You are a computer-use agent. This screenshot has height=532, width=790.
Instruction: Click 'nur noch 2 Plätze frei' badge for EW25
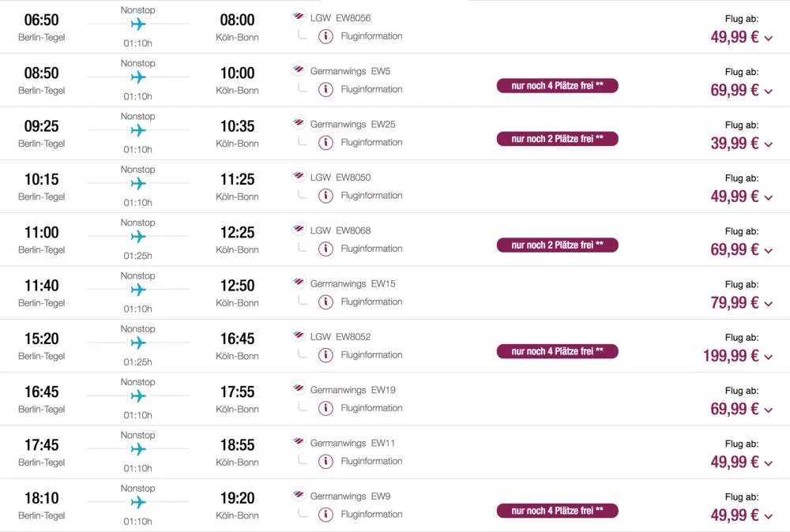(557, 139)
